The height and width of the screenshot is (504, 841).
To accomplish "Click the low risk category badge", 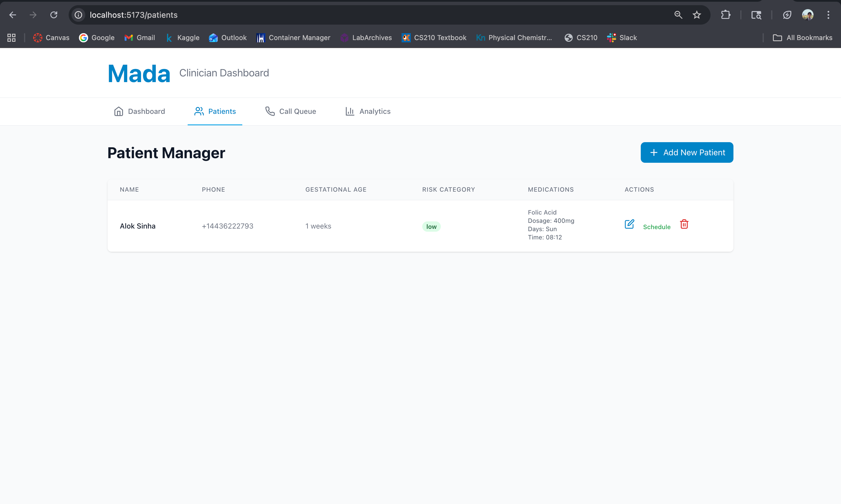I will coord(431,227).
